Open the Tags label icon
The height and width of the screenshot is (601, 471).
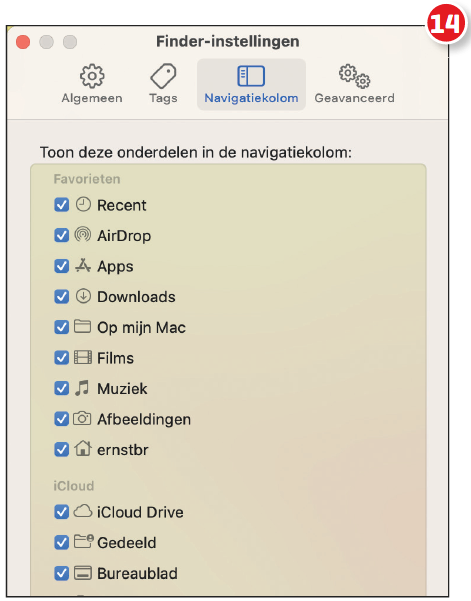163,76
